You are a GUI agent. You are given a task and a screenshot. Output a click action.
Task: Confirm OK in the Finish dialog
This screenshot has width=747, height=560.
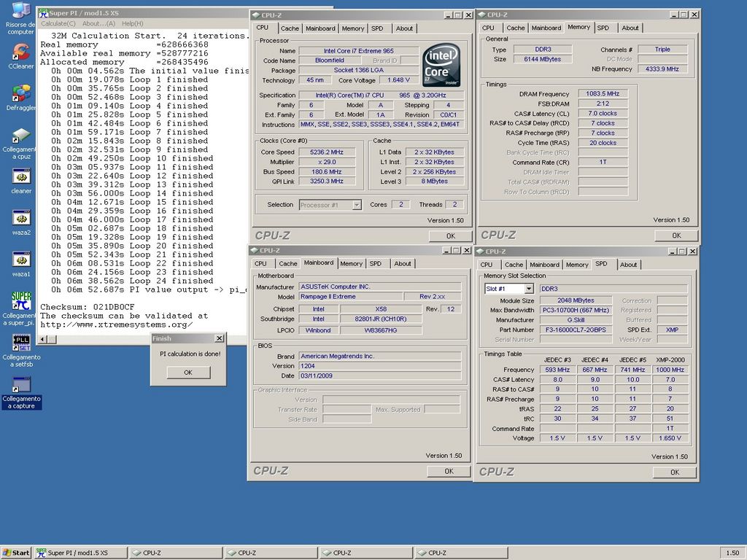tap(188, 373)
